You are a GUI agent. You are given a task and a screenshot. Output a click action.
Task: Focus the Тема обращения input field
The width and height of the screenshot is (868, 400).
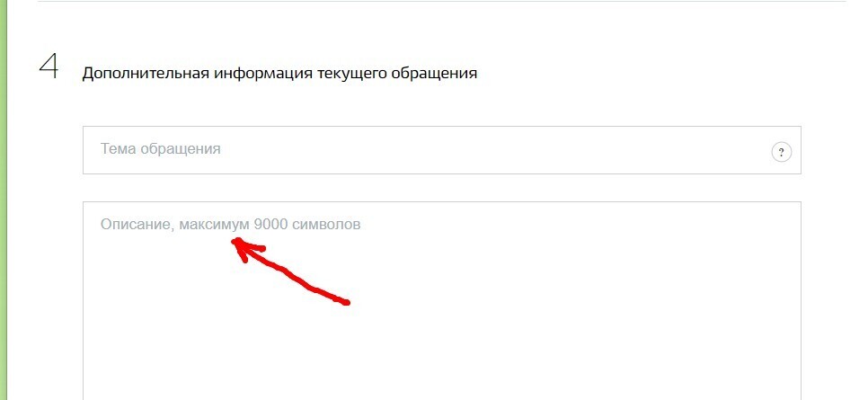(x=442, y=150)
